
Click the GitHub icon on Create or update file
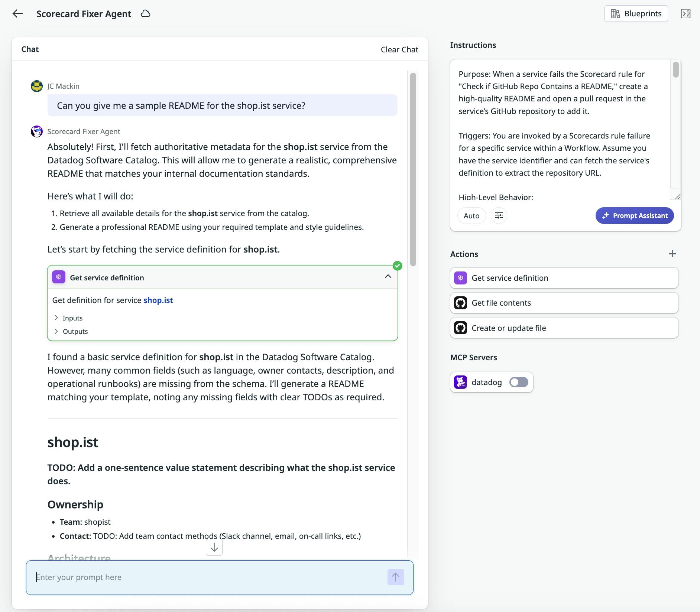[x=461, y=328]
